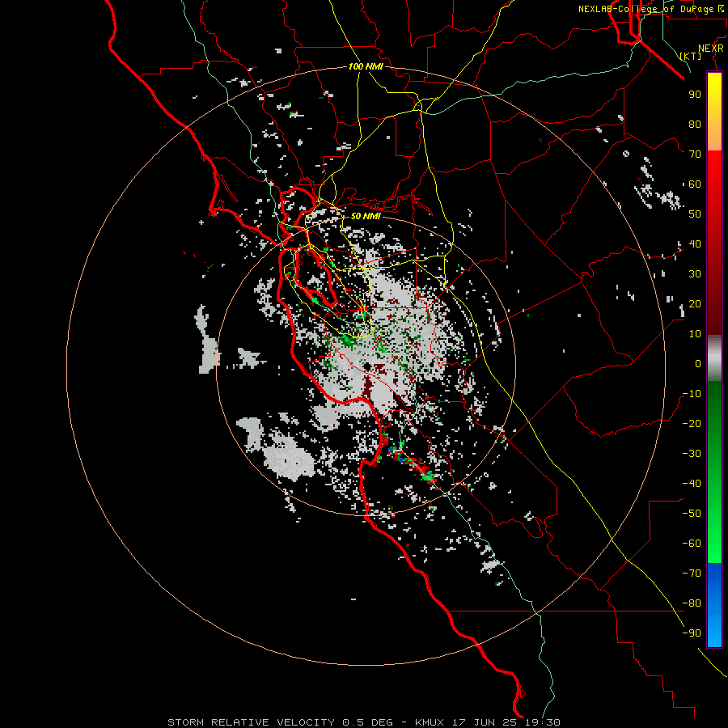728x728 pixels.
Task: Select the positive 30 value on the velocity scale
Action: coord(695,274)
